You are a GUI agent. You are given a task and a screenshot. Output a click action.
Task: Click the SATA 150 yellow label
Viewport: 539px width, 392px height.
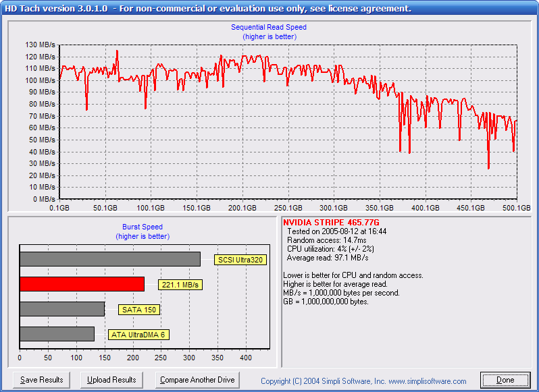pos(138,310)
